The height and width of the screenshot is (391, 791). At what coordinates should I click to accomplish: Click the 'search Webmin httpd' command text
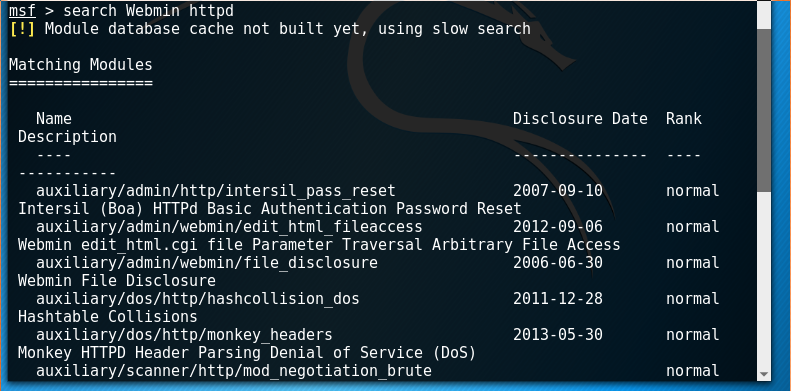(148, 11)
